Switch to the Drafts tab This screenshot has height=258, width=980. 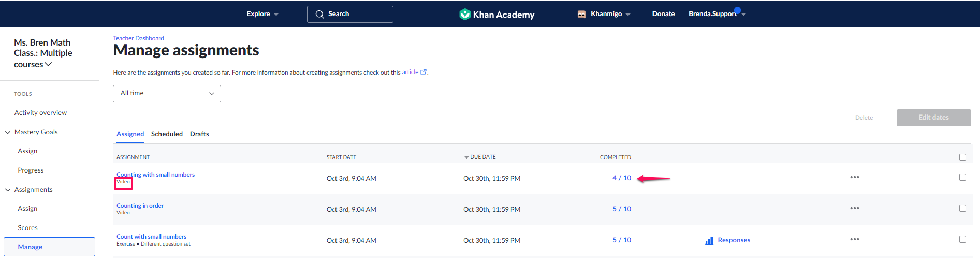tap(199, 134)
